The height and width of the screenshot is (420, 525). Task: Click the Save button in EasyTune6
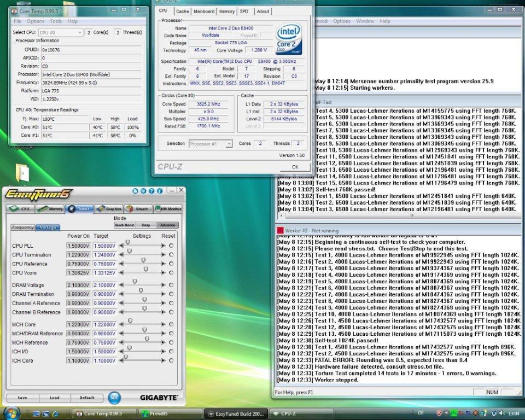[x=22, y=398]
